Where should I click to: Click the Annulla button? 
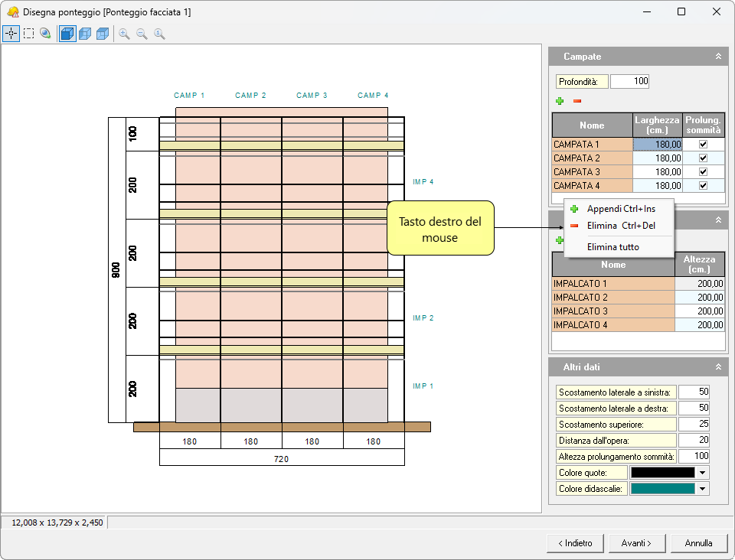coord(698,543)
